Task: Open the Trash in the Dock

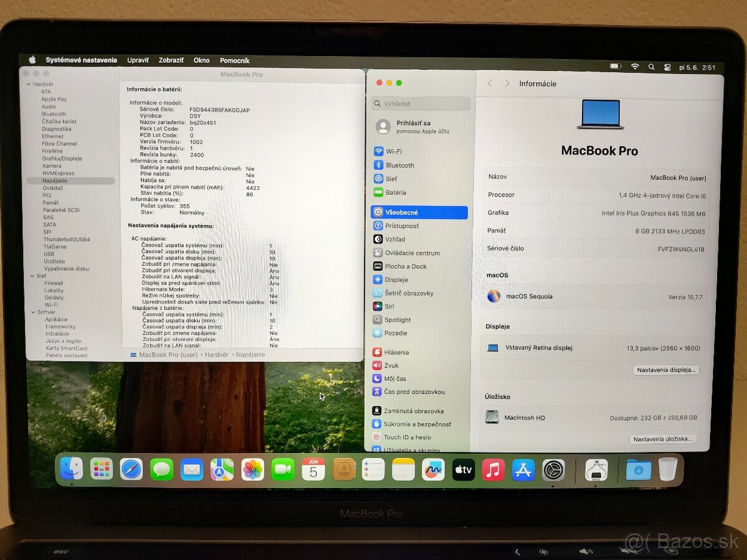Action: (668, 469)
